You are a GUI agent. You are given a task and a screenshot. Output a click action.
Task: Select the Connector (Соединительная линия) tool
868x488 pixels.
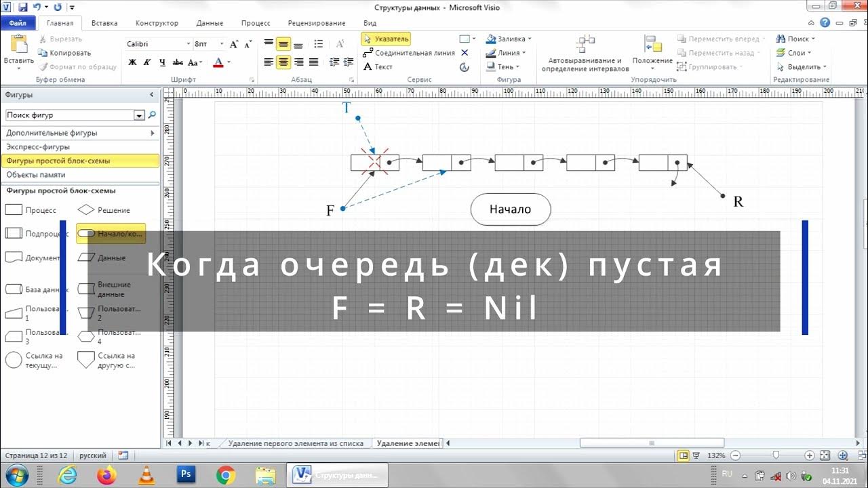409,53
